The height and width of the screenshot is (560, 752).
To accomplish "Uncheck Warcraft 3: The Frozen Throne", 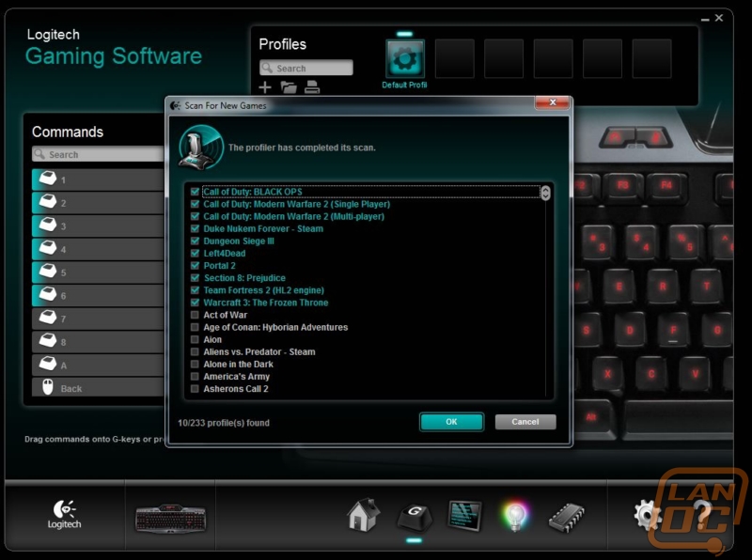I will coord(195,303).
